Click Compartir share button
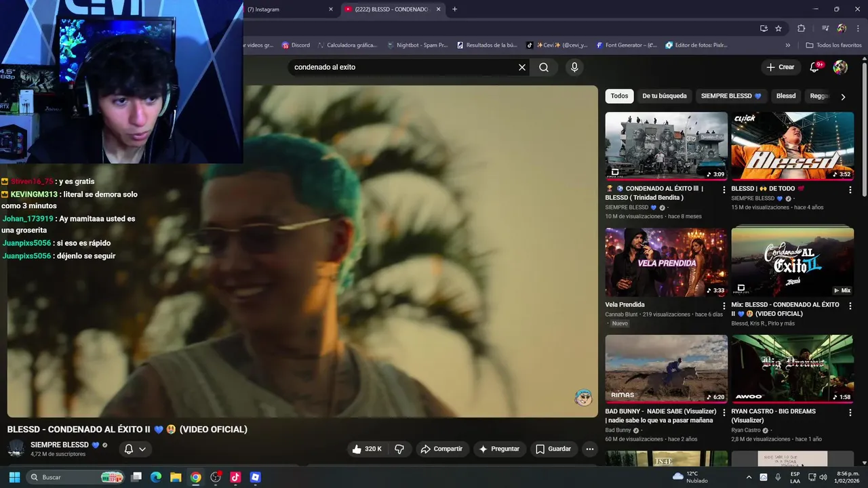The height and width of the screenshot is (488, 868). (441, 449)
